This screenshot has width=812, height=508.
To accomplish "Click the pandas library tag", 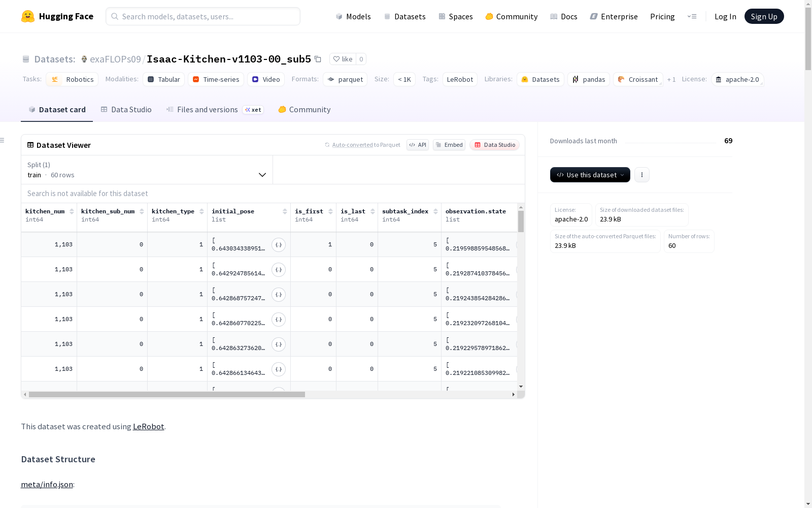I will click(x=589, y=79).
